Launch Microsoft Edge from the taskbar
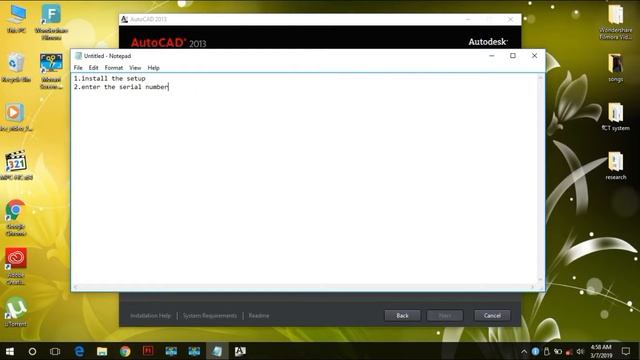The image size is (640, 360). (79, 351)
